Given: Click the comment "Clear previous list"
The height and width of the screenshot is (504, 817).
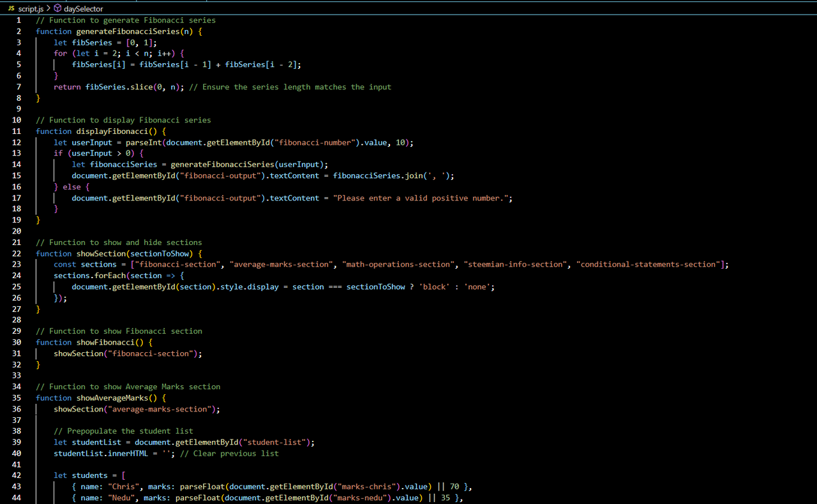Looking at the screenshot, I should click(236, 453).
